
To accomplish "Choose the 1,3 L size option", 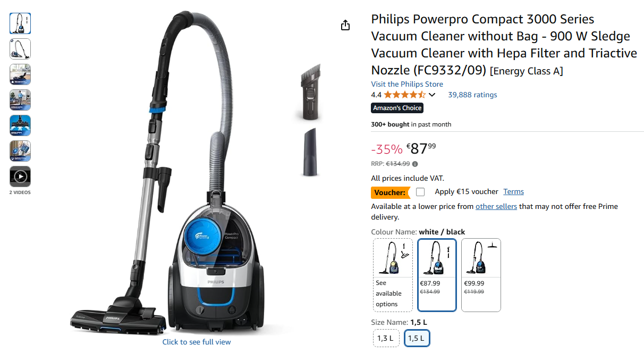I will [x=386, y=338].
